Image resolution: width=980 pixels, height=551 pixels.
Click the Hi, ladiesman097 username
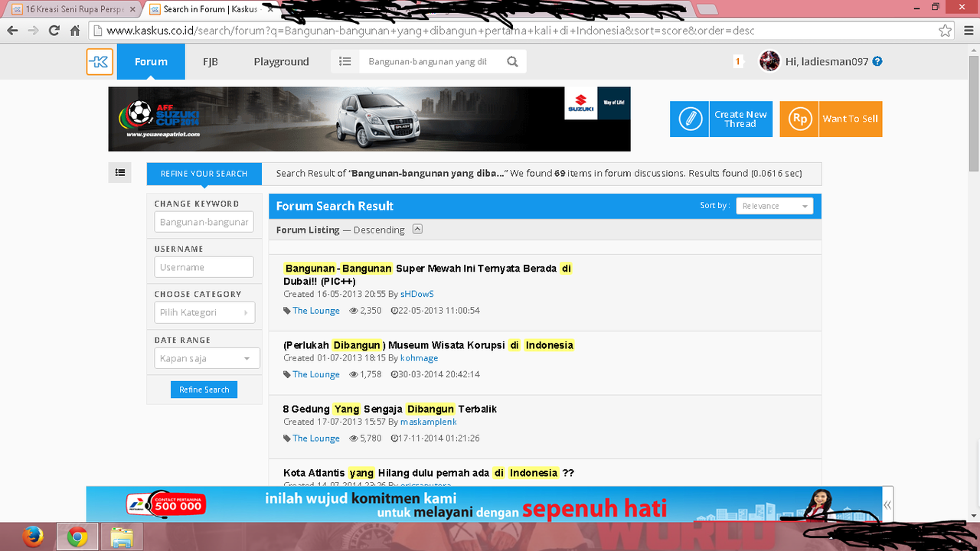coord(827,61)
